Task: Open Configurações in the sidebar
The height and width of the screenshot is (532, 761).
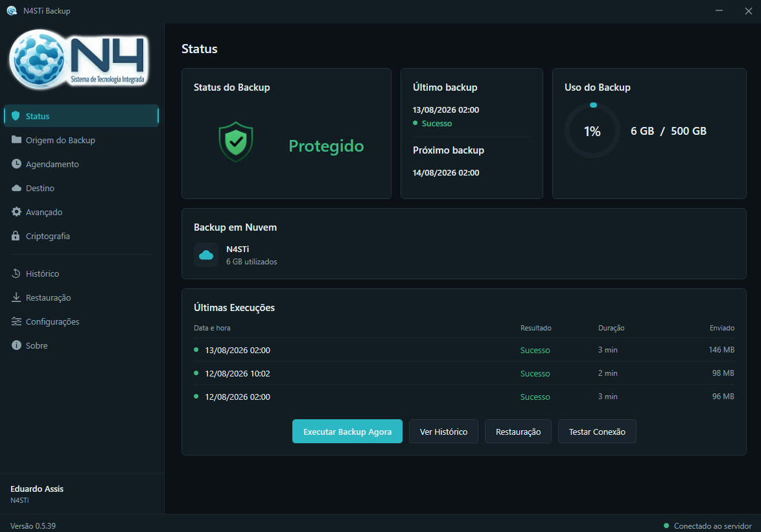Action: (81, 321)
